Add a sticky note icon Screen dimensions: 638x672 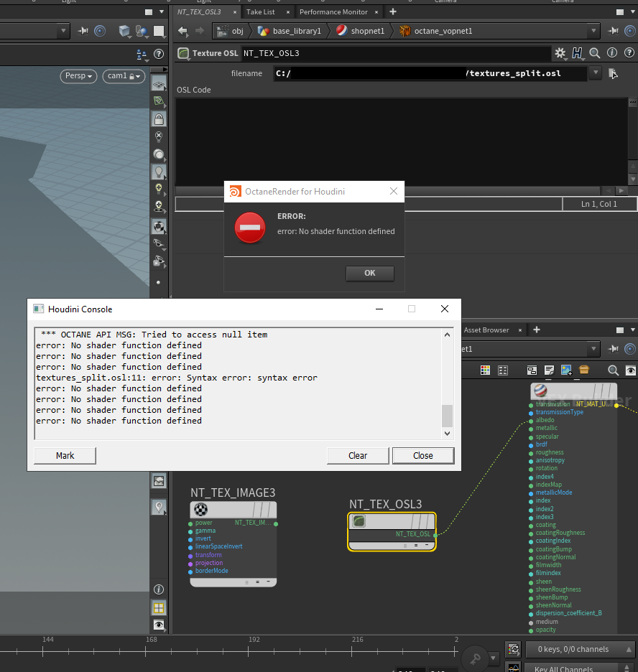pos(549,370)
